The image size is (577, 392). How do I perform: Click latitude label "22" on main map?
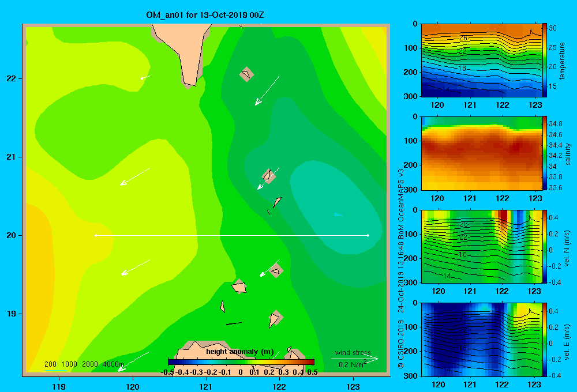point(11,79)
